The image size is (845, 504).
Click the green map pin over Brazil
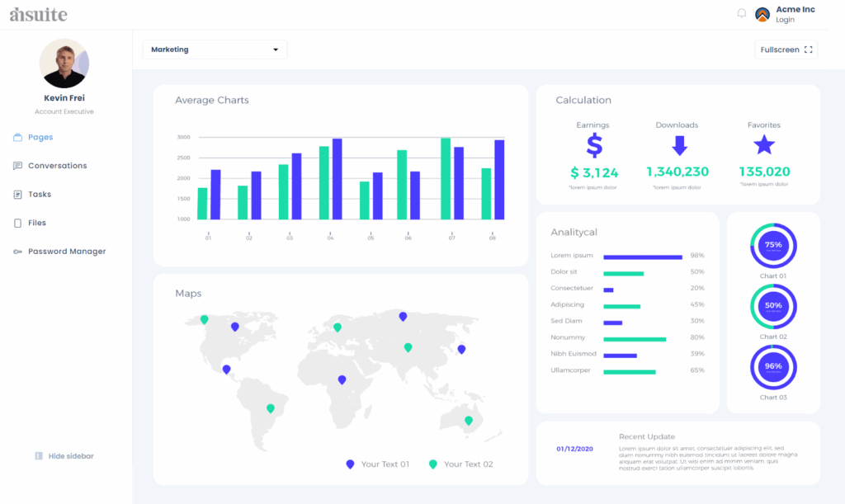[270, 408]
